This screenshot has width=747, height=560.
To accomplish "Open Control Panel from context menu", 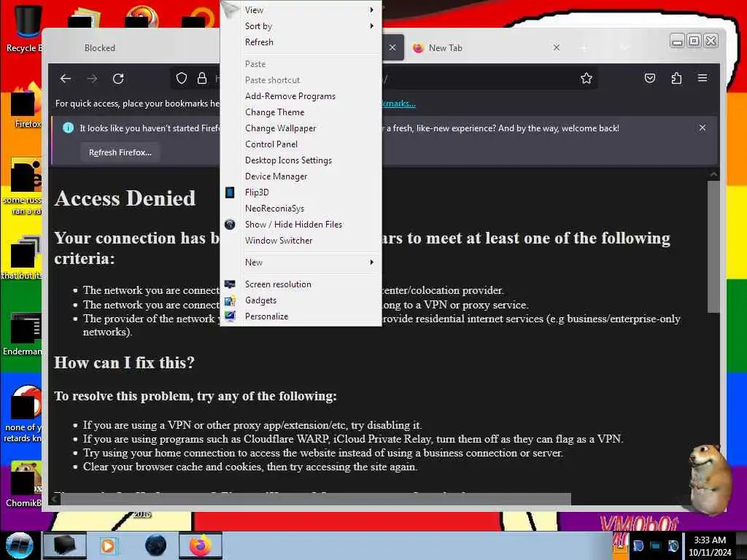I will tap(301, 144).
